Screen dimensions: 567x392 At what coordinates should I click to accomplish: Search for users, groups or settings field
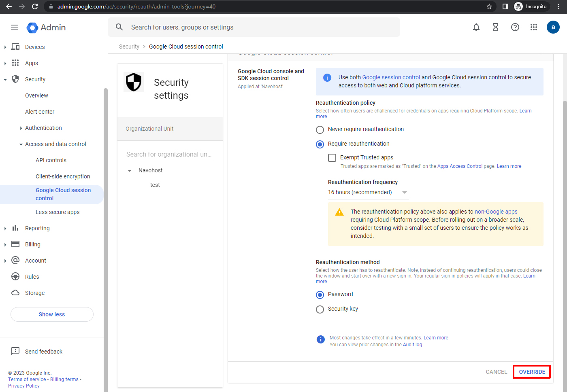pyautogui.click(x=259, y=27)
